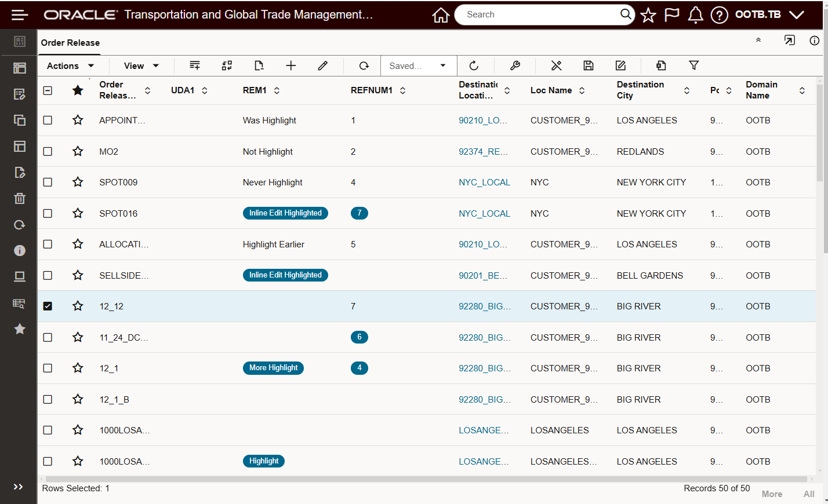Click the BELL GARDENS city cell
This screenshot has width=828, height=504.
tap(649, 275)
